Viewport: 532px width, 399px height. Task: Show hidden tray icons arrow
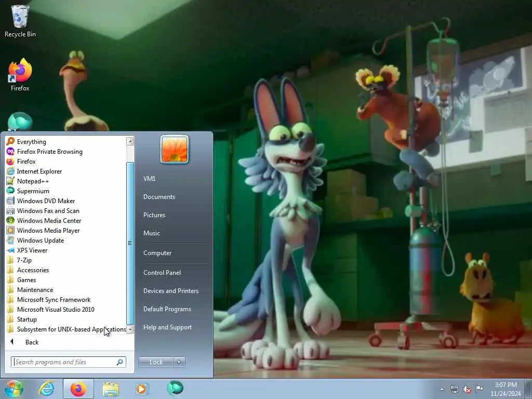(442, 389)
